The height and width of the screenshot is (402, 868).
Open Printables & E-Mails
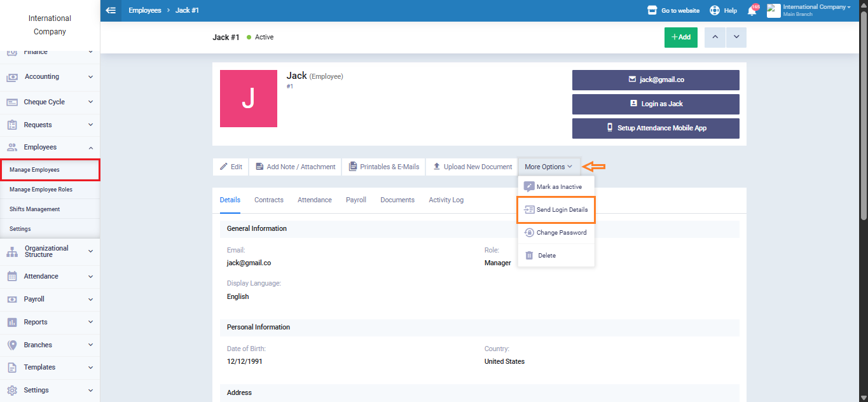click(x=384, y=167)
